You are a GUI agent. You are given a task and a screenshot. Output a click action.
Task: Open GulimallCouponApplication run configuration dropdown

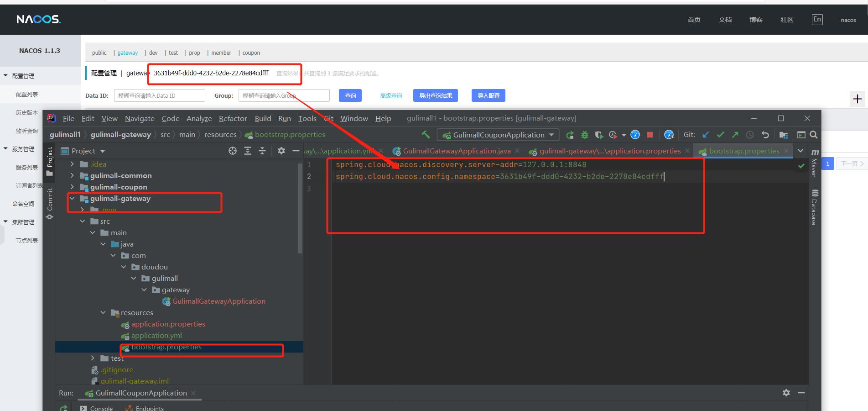(x=498, y=135)
